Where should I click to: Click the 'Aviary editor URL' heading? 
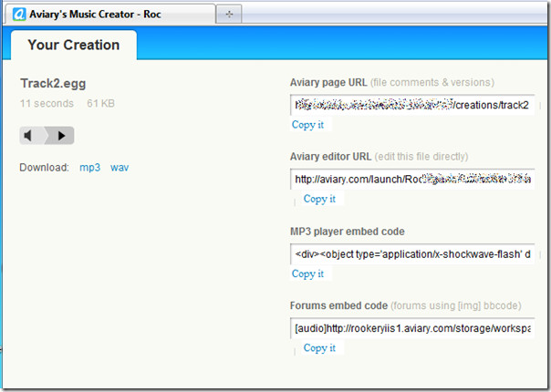330,157
